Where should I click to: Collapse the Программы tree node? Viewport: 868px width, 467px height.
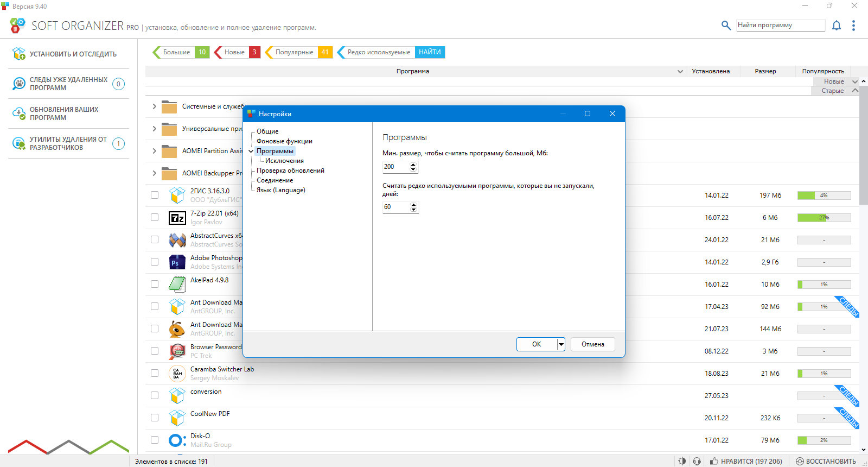tap(251, 151)
